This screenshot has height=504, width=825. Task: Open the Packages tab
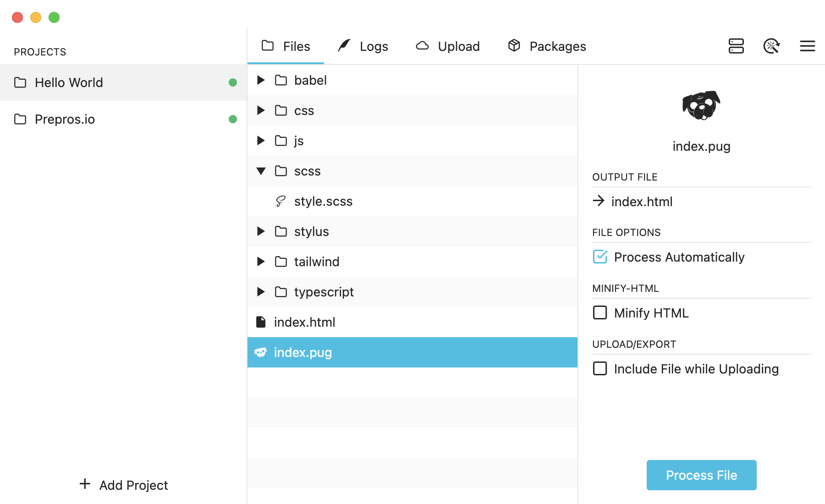pos(547,46)
